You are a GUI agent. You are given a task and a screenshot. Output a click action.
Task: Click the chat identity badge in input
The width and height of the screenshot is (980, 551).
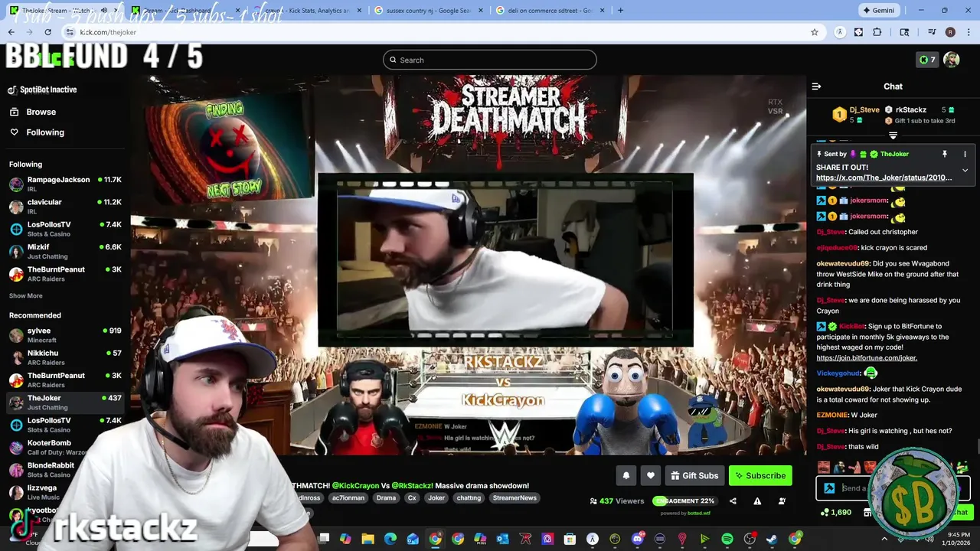click(x=829, y=488)
